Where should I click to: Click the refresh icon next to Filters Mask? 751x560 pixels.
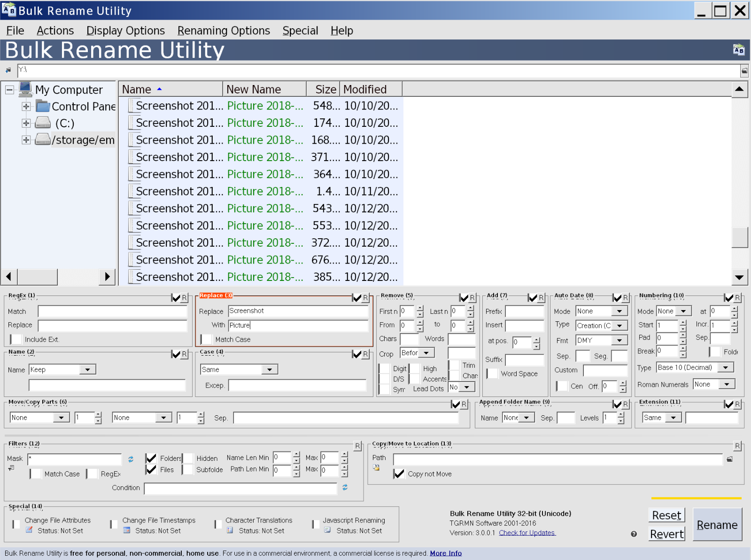(x=131, y=459)
